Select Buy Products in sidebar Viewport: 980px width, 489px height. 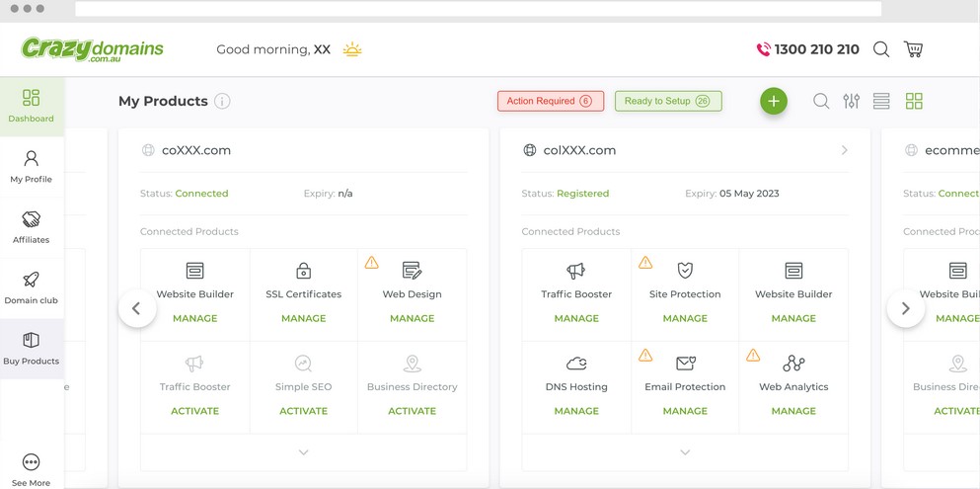tap(32, 349)
